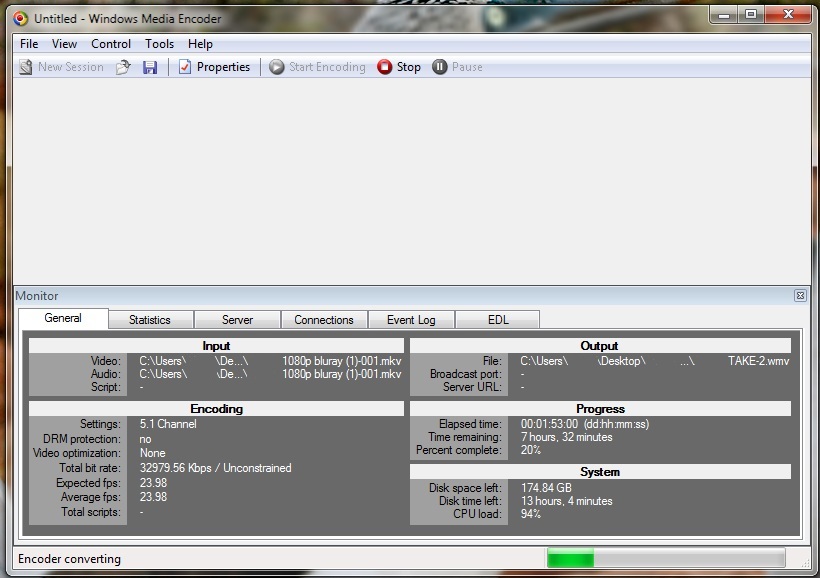The image size is (820, 578).
Task: Open the Help menu
Action: click(x=200, y=44)
